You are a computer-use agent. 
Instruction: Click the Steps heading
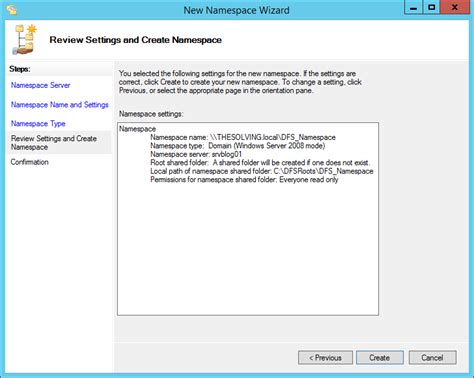click(x=20, y=69)
